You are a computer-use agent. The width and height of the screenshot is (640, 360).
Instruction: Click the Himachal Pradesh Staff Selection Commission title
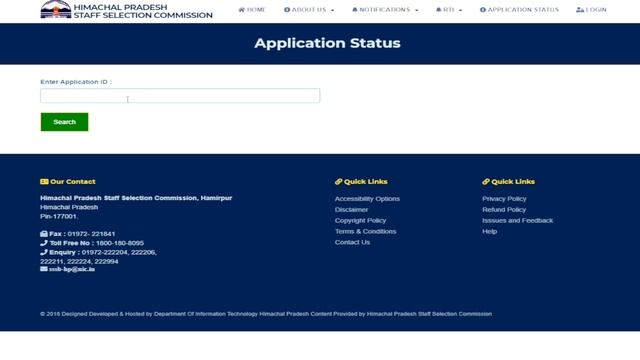click(143, 11)
